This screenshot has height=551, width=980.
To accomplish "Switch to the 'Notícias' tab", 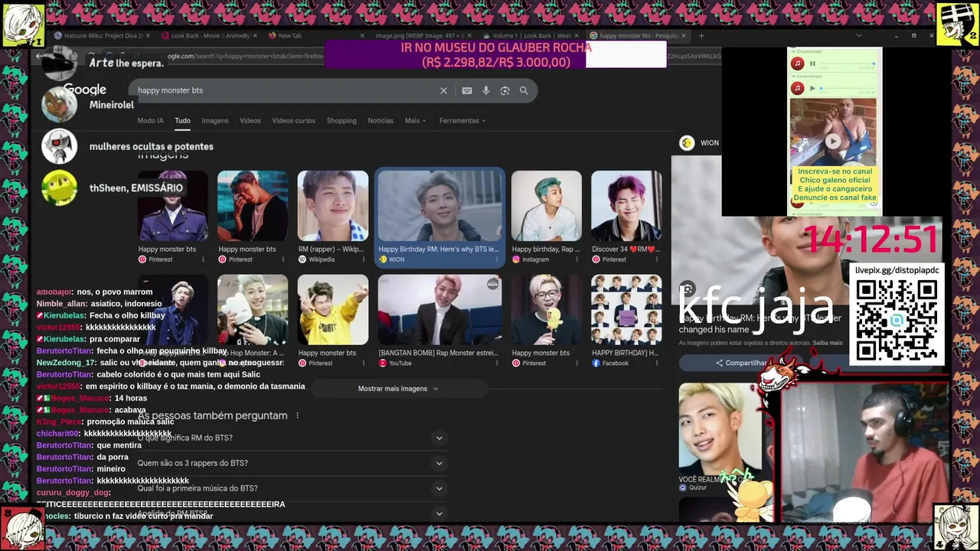I will pos(381,120).
